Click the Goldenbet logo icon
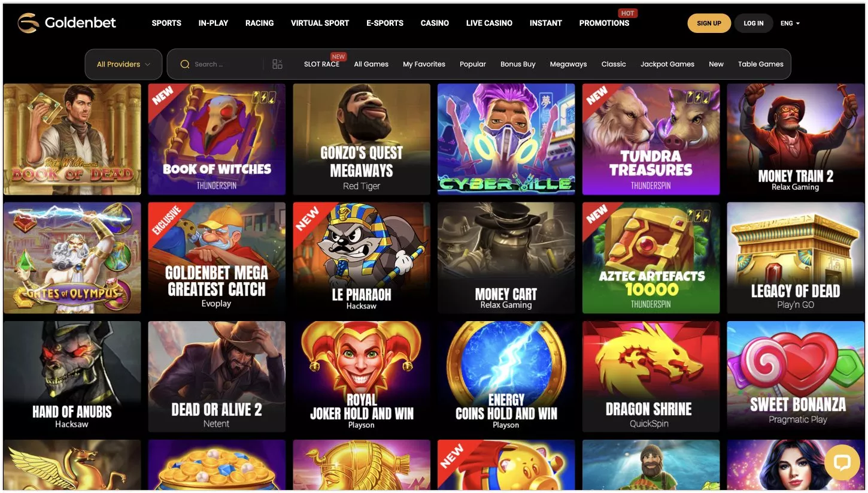 (28, 23)
